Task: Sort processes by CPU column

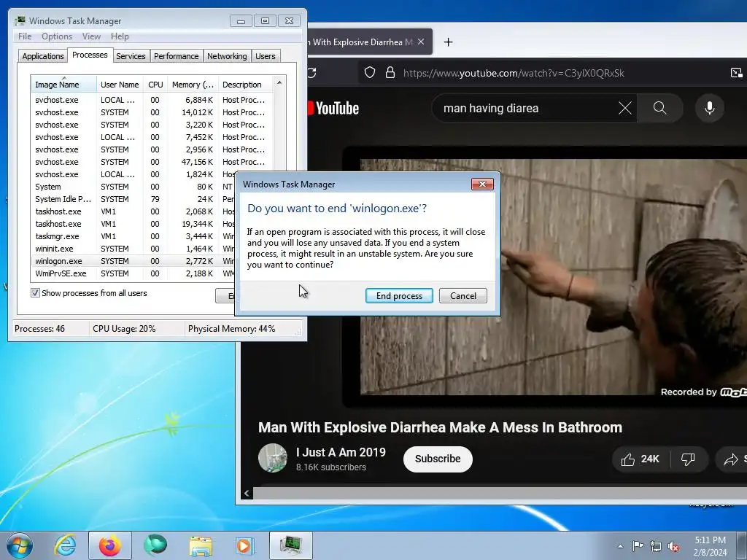Action: 155,85
